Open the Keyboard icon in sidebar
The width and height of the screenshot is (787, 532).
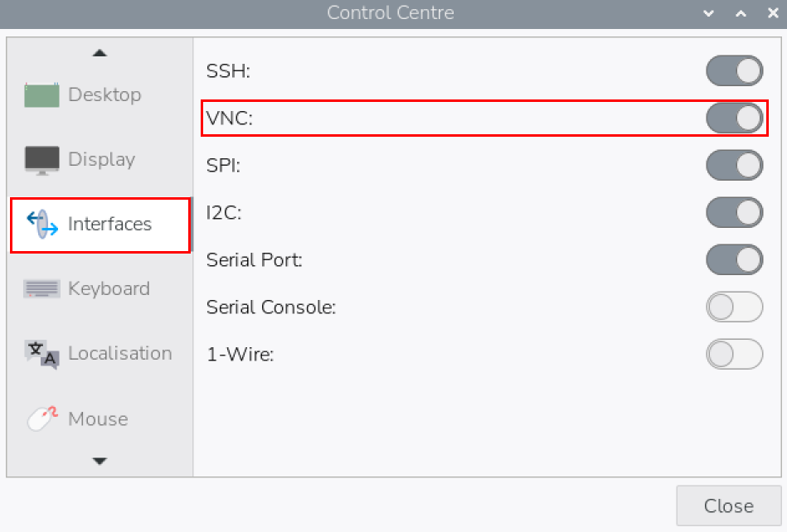[41, 288]
